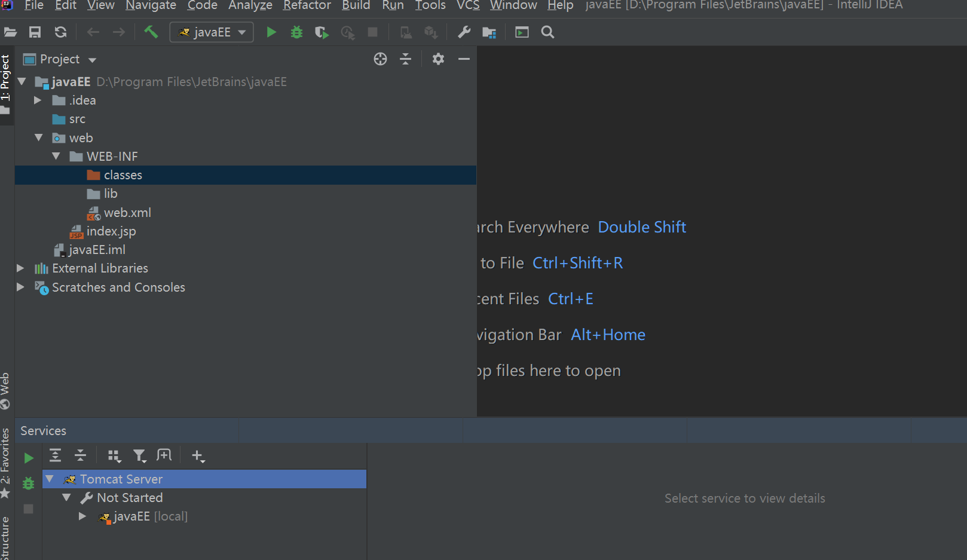The image size is (967, 560).
Task: Open IDE Settings via the wrench icon
Action: [x=463, y=32]
